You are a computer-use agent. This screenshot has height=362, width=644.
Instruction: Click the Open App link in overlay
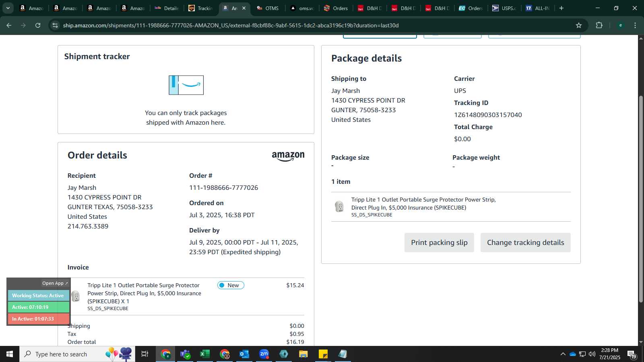[55, 283]
